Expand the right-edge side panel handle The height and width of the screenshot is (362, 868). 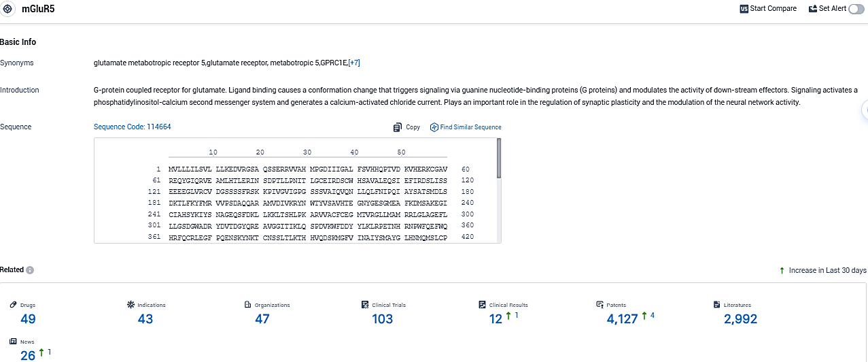coord(865,110)
